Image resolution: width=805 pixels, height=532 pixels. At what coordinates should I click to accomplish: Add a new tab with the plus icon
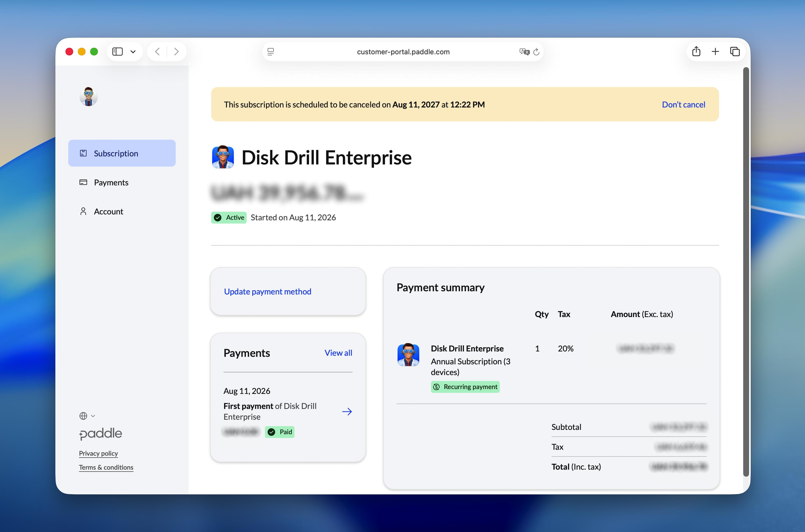716,52
